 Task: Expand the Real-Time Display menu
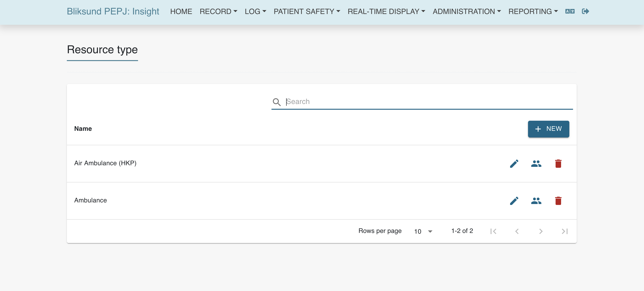(386, 11)
